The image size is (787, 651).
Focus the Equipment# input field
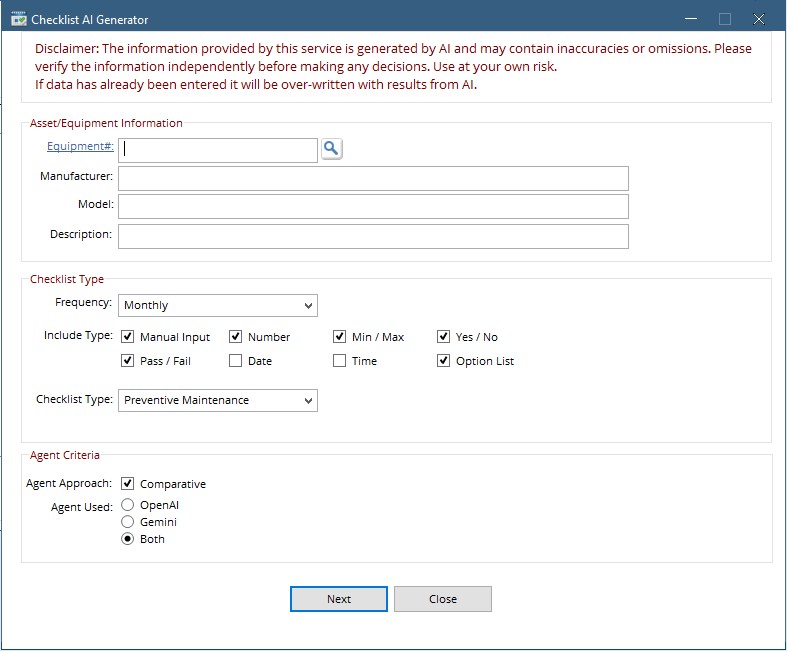218,150
